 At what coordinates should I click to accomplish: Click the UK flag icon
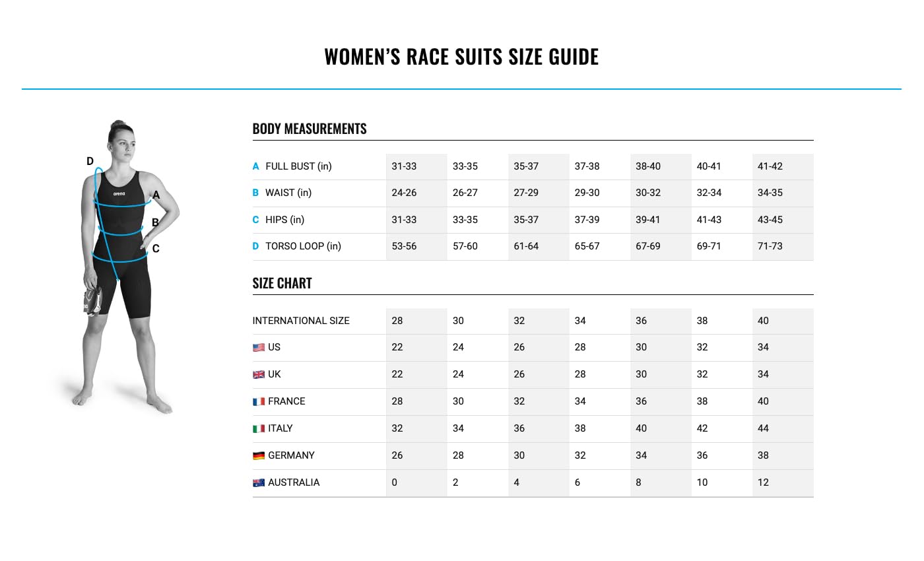[259, 375]
